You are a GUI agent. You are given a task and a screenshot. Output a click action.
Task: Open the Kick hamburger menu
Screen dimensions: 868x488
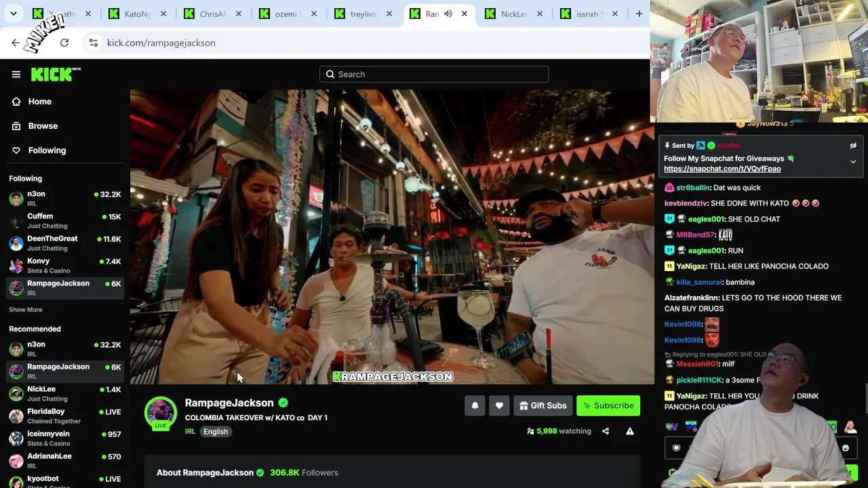[16, 75]
